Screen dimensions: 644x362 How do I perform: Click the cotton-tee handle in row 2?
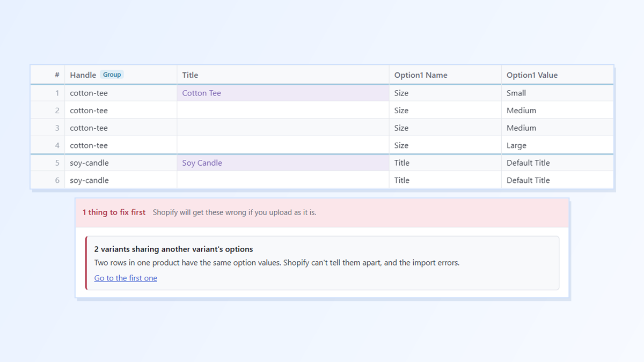click(121, 110)
